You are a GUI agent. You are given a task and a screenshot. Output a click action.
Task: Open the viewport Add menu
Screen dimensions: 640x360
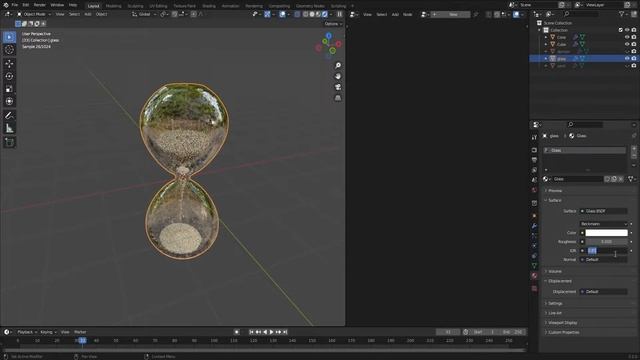pos(88,14)
